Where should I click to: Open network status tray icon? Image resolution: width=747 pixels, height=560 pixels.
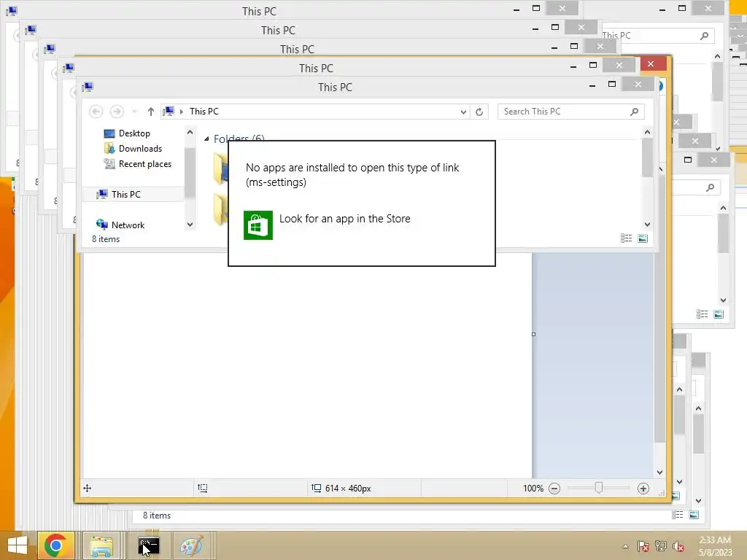661,546
